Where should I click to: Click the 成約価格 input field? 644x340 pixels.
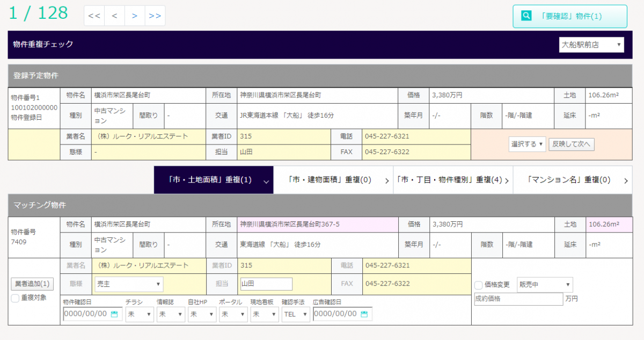pos(518,299)
